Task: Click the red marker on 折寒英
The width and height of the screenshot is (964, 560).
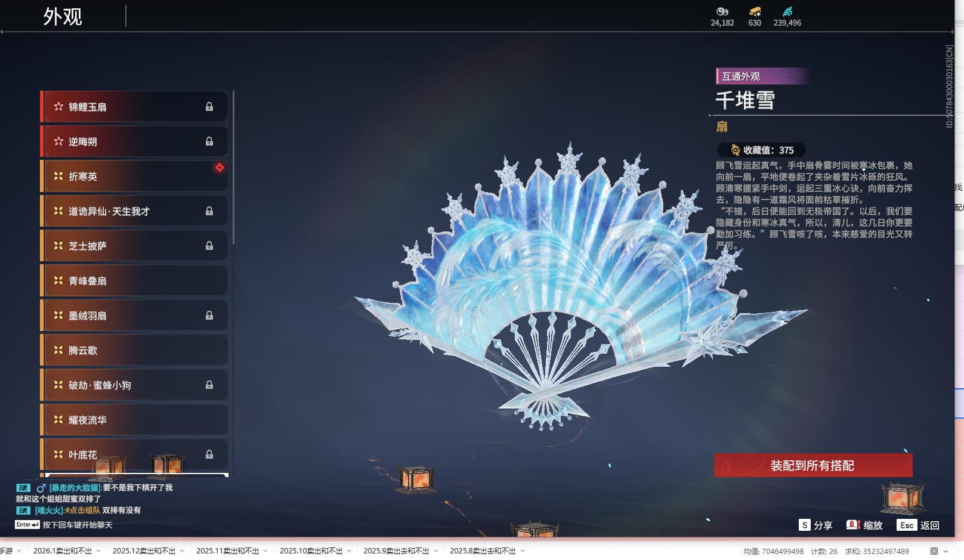Action: [x=220, y=168]
